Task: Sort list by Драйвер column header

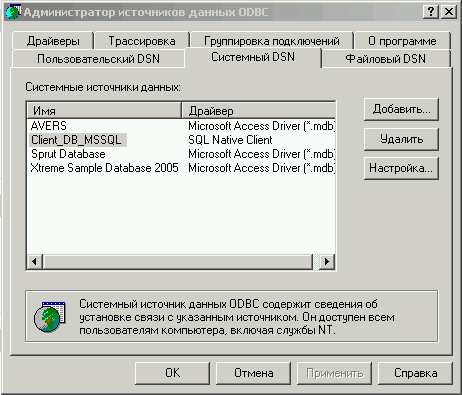Action: (259, 110)
